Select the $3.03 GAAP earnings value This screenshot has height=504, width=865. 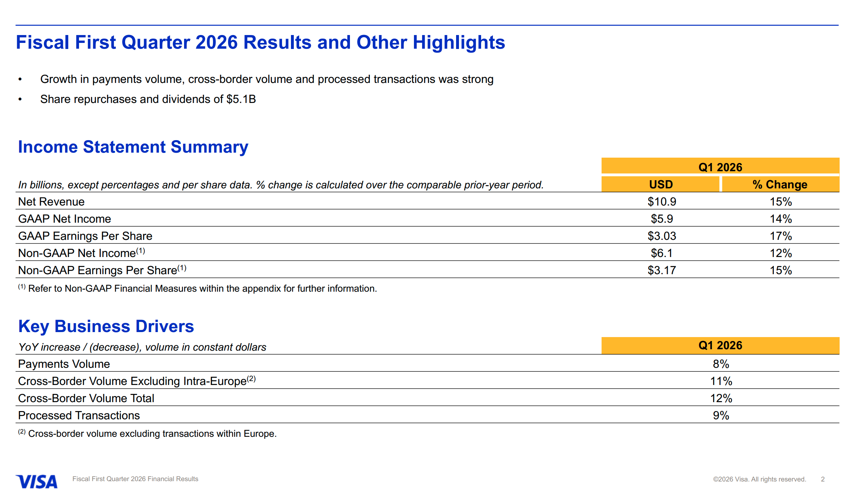click(662, 236)
